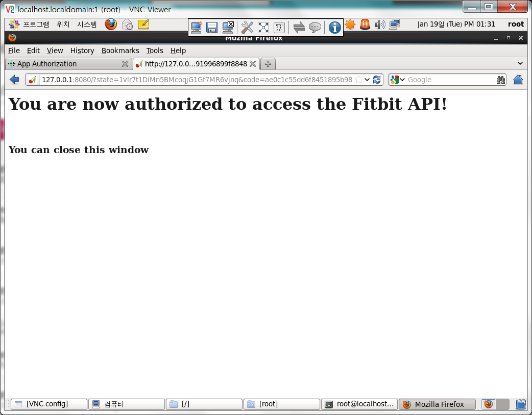Expand the address bar history dropdown
Viewport: 532px width, 415px height.
click(367, 80)
